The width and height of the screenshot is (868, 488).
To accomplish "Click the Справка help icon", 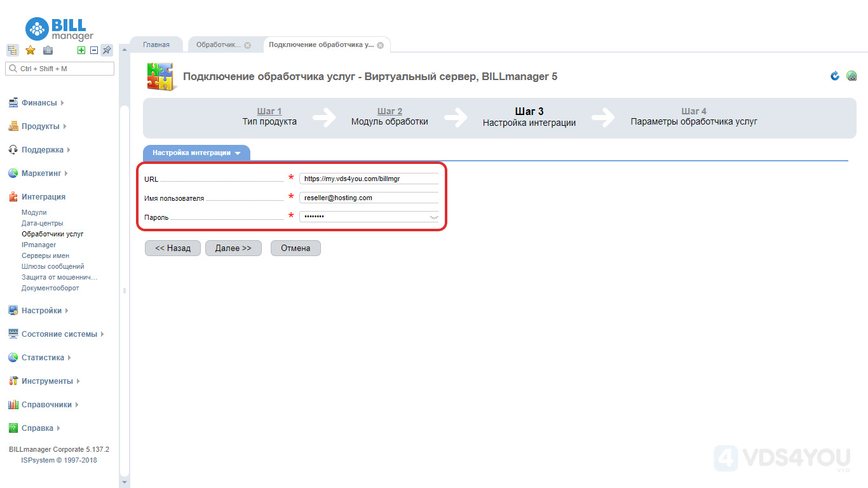I will tap(13, 428).
